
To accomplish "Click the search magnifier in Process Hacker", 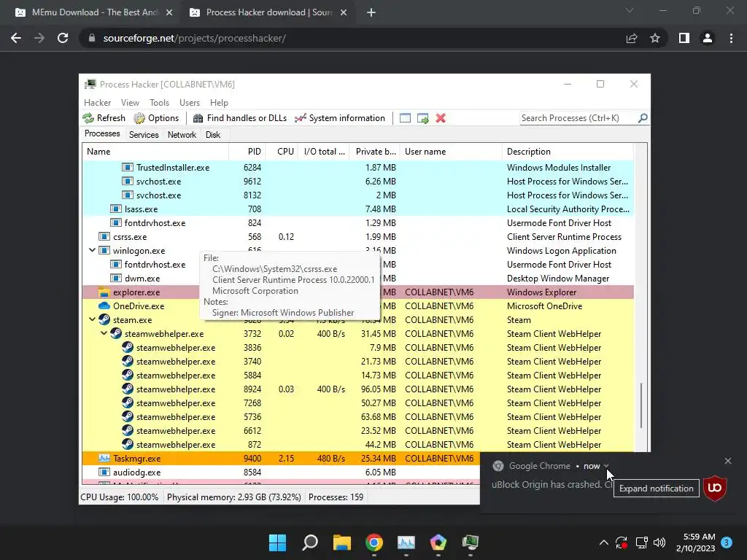I will [643, 117].
